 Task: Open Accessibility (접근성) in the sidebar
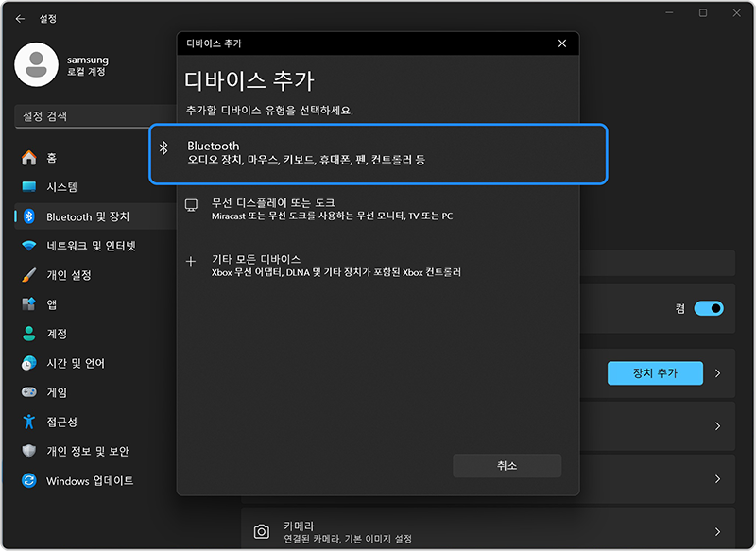pos(95,422)
